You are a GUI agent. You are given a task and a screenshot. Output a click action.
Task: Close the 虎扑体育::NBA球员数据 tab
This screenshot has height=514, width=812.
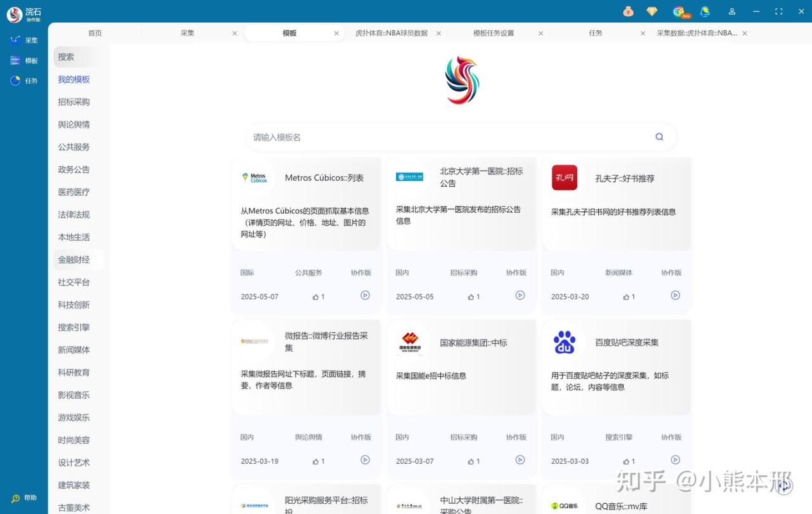(x=438, y=34)
